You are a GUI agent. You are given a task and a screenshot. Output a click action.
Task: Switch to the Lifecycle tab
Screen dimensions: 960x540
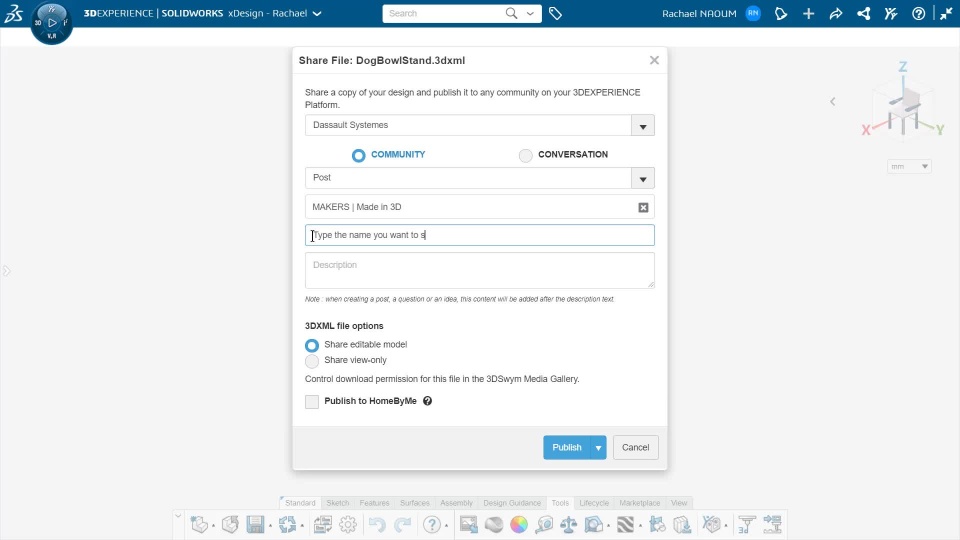[594, 503]
